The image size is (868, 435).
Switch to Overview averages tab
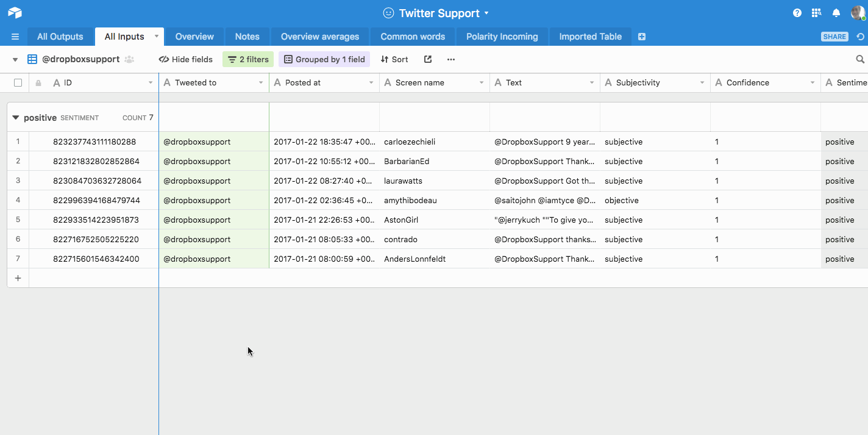point(320,37)
